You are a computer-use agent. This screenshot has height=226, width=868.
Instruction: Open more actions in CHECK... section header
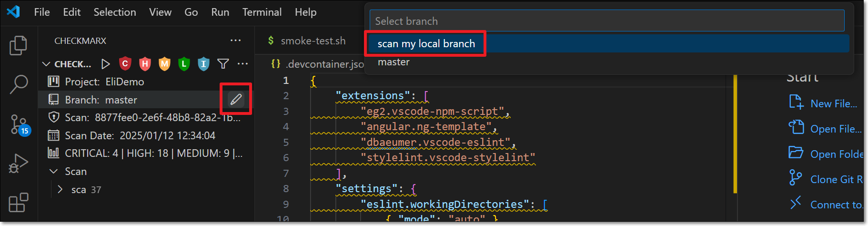tap(242, 63)
